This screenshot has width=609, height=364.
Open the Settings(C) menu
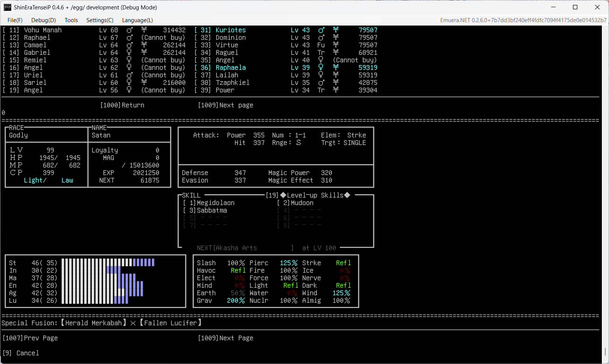pos(100,20)
